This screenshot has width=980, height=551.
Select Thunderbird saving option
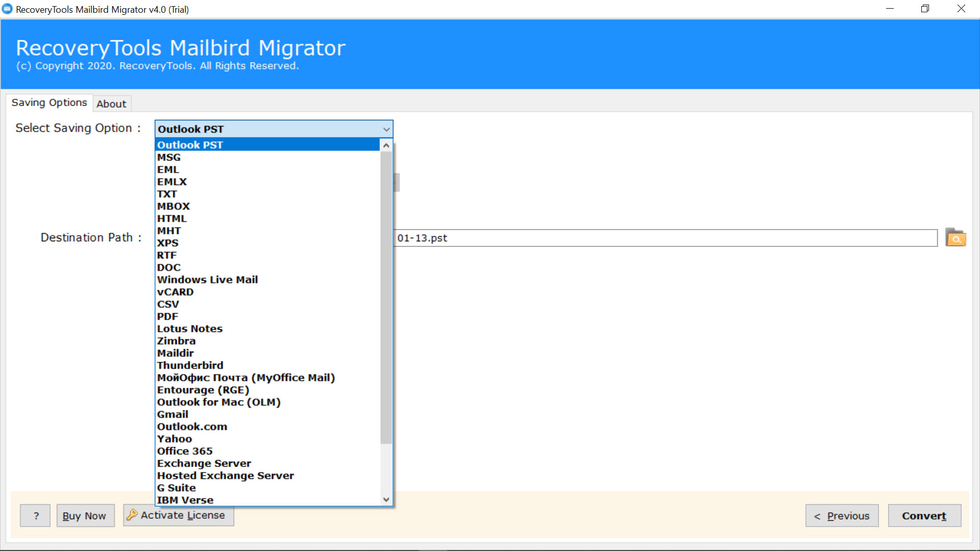[x=267, y=365]
